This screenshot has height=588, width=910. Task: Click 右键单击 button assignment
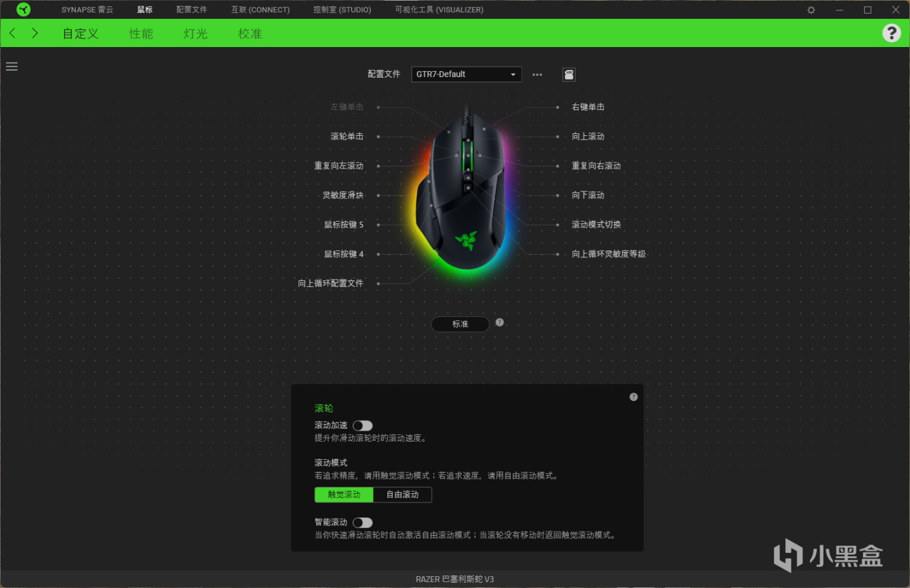tap(588, 107)
